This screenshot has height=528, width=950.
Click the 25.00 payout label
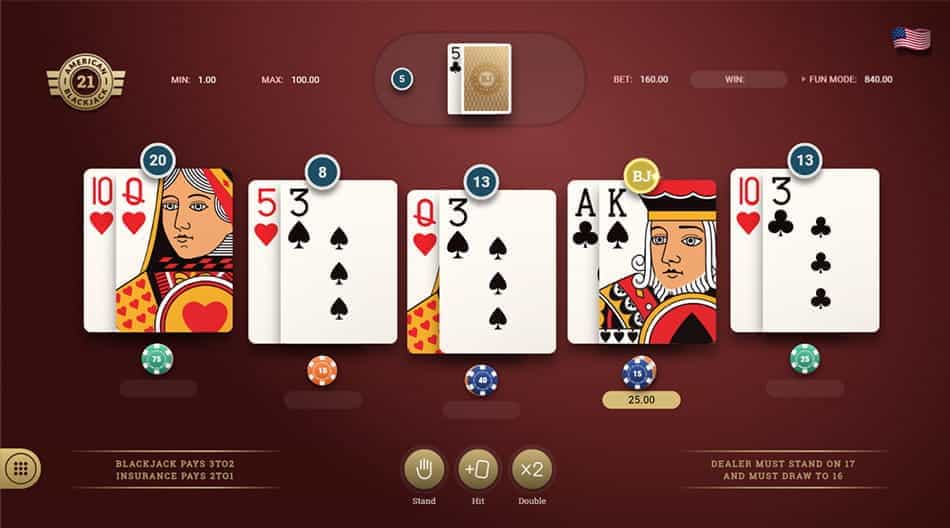click(x=641, y=400)
